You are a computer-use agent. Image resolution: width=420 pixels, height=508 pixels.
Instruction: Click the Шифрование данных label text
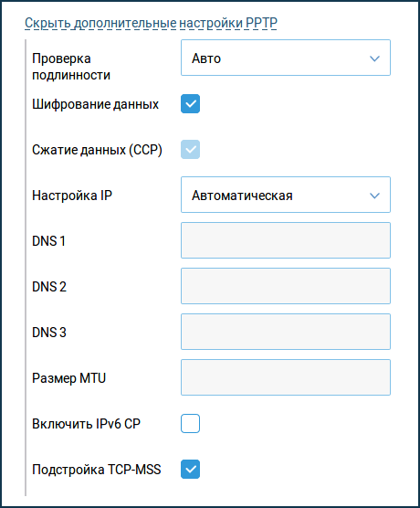click(96, 104)
